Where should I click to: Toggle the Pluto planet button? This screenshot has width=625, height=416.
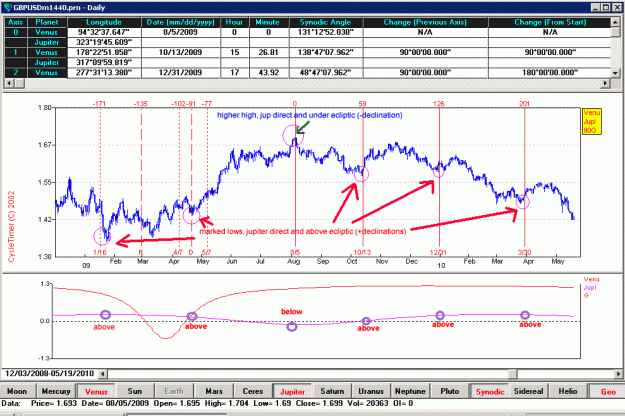(450, 391)
